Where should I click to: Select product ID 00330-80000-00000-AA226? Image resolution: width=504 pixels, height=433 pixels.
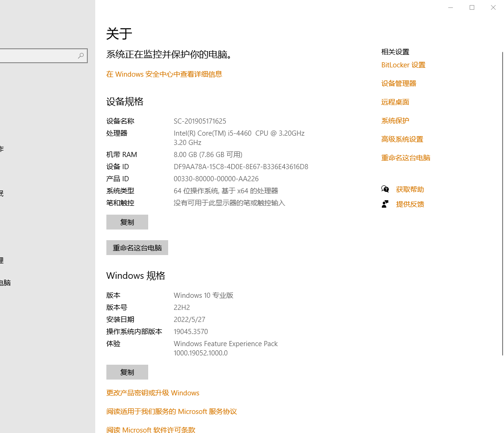tap(216, 179)
